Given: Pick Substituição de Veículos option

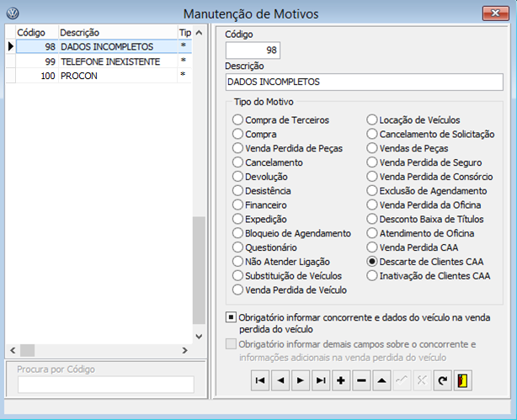Looking at the screenshot, I should tap(287, 276).
